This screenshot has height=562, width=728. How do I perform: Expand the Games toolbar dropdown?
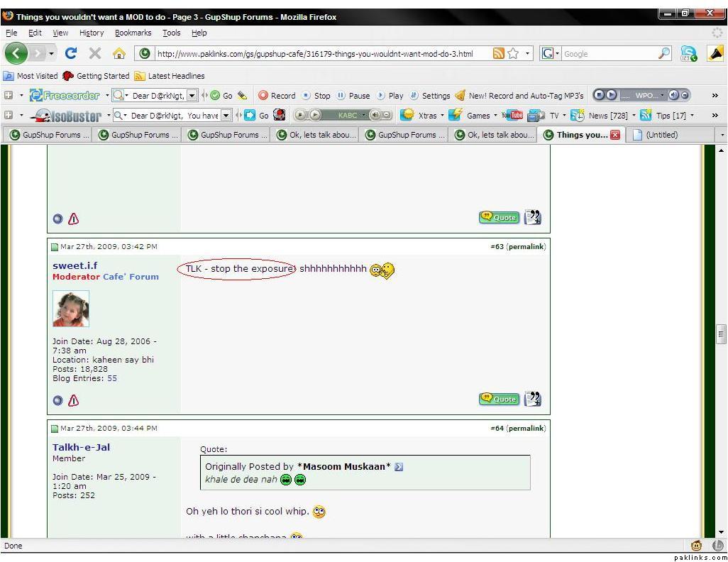(495, 116)
